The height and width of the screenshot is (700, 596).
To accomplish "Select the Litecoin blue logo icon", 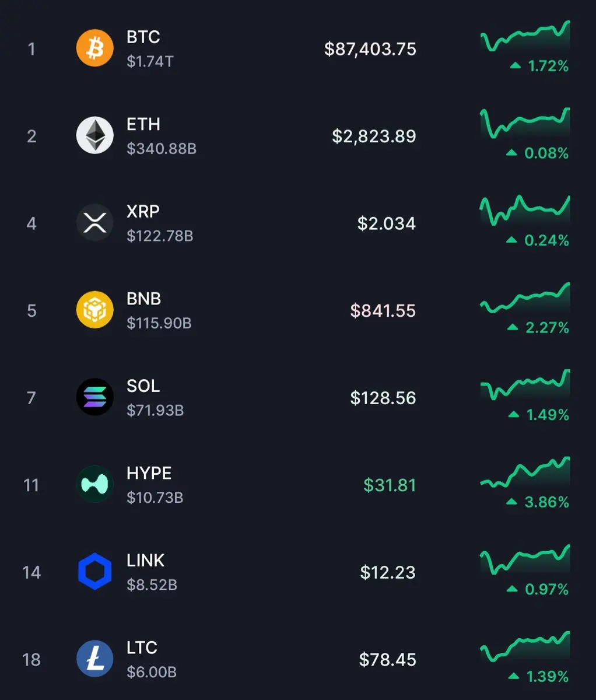I will [95, 659].
